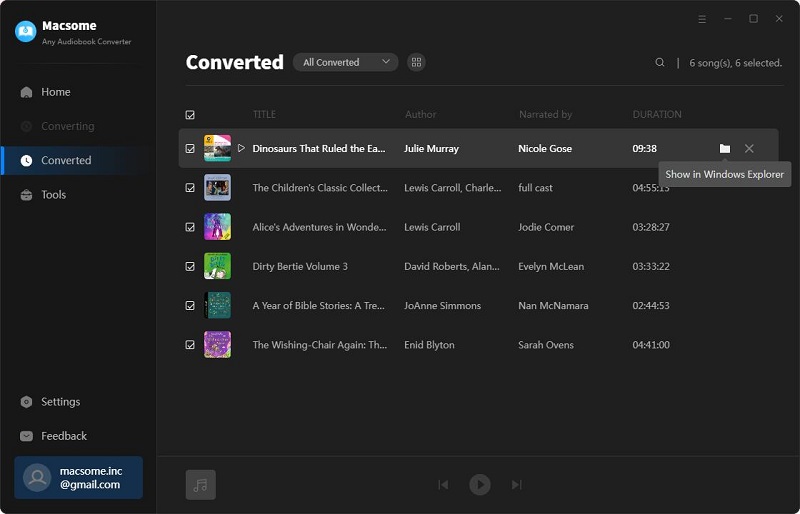Click narrator Sarah Ovens

click(x=546, y=345)
